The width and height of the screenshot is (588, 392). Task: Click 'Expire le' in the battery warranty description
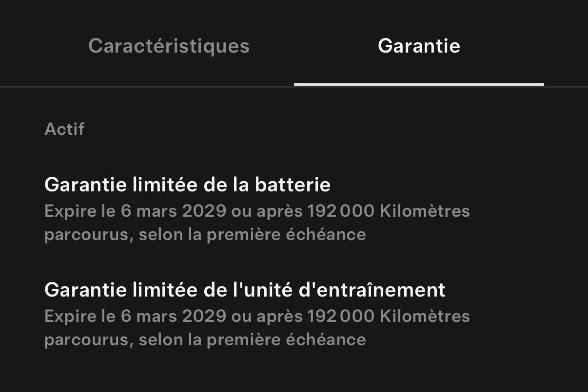pos(80,211)
